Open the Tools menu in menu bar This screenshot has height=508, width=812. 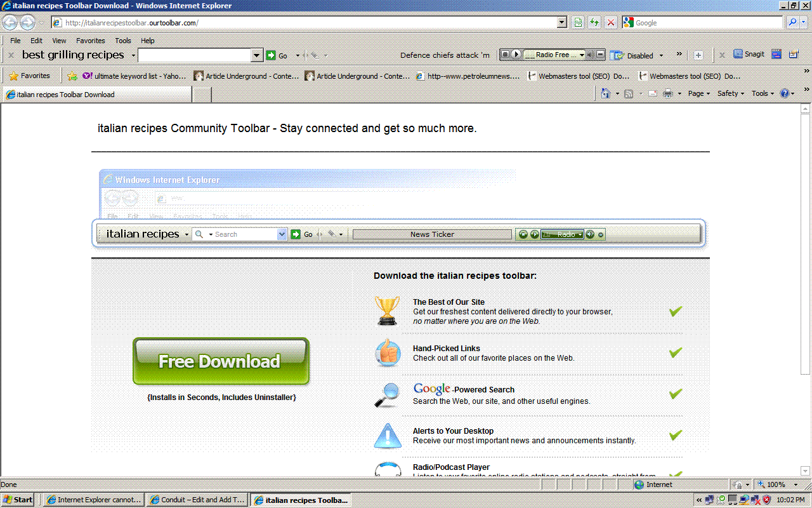[123, 41]
